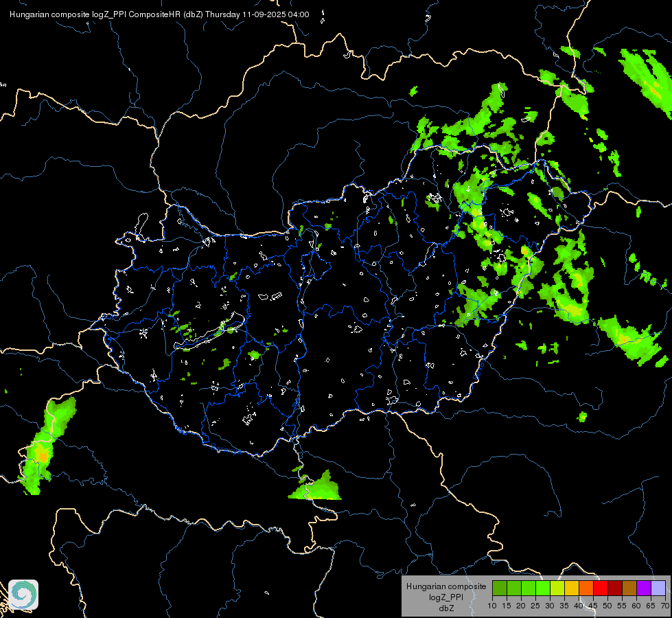Select the 35-40 dBZ yellow swatch

click(x=572, y=588)
